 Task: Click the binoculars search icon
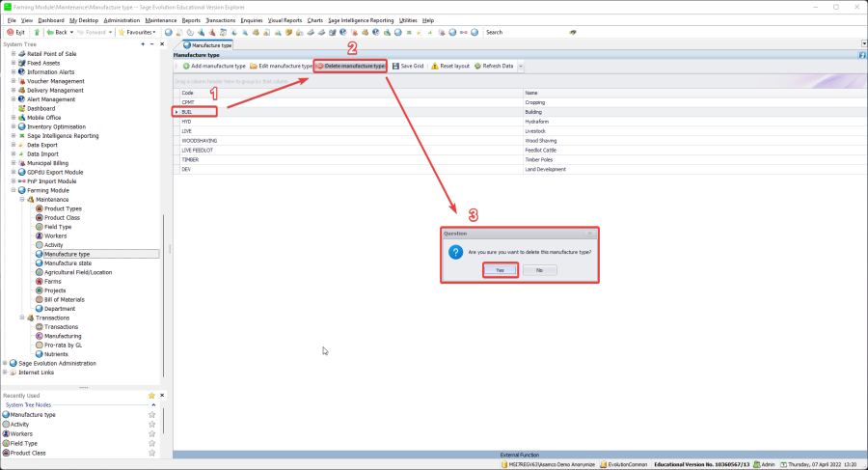(573, 32)
